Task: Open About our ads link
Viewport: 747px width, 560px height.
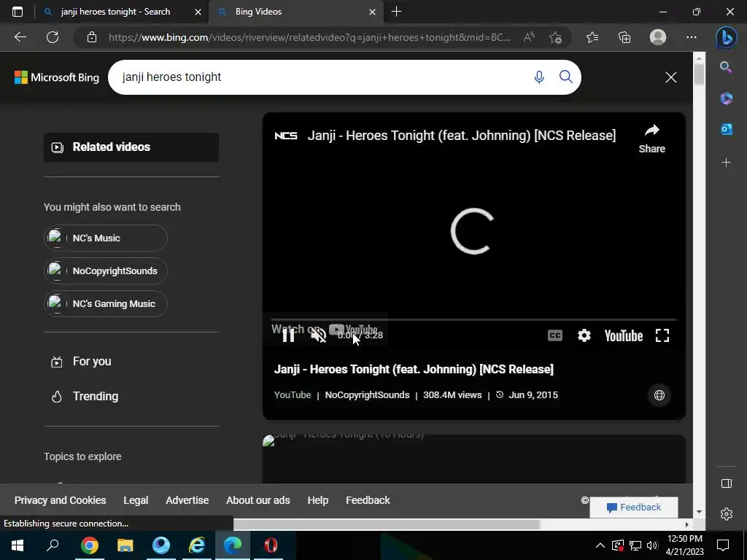Action: pos(258,500)
